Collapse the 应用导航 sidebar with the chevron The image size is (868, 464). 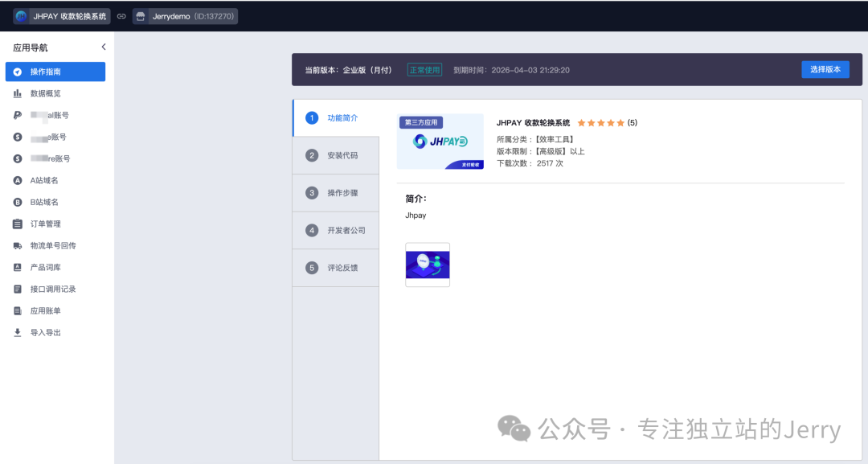click(103, 47)
